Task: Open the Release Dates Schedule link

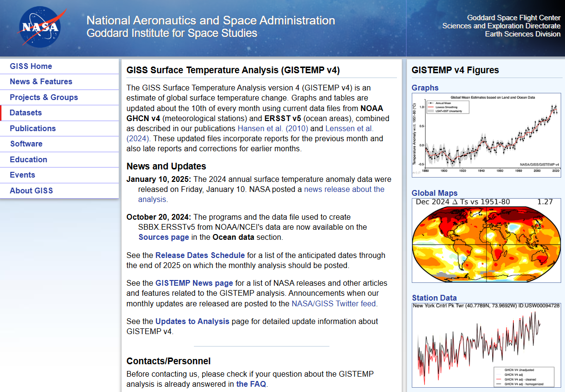Action: (x=200, y=256)
